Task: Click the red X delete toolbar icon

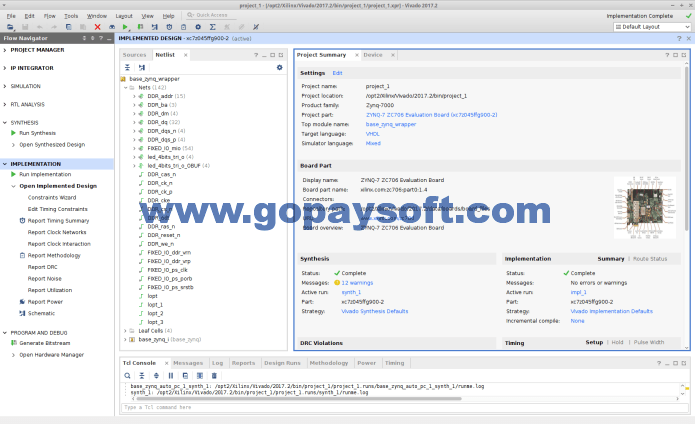Action: click(x=98, y=27)
